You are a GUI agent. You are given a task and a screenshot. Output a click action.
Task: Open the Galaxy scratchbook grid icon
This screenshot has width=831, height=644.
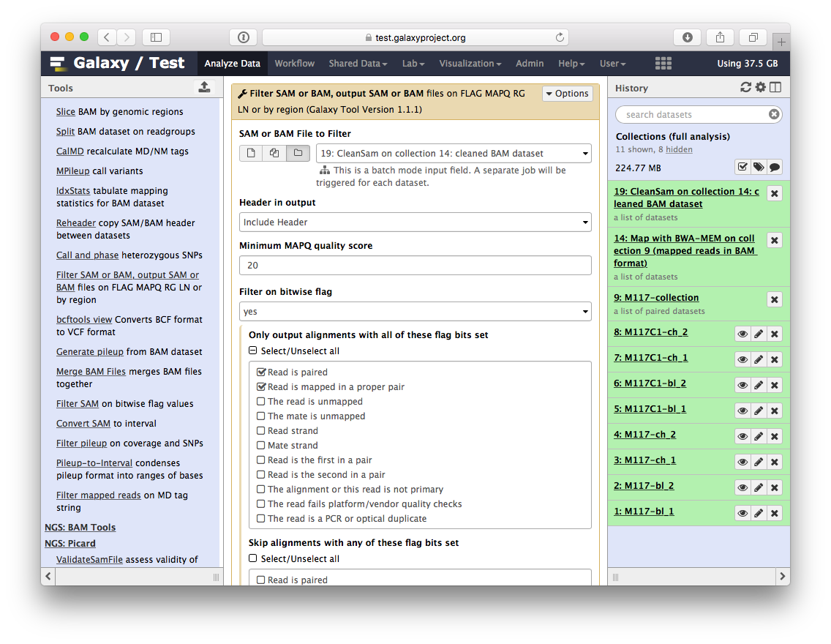click(x=663, y=63)
